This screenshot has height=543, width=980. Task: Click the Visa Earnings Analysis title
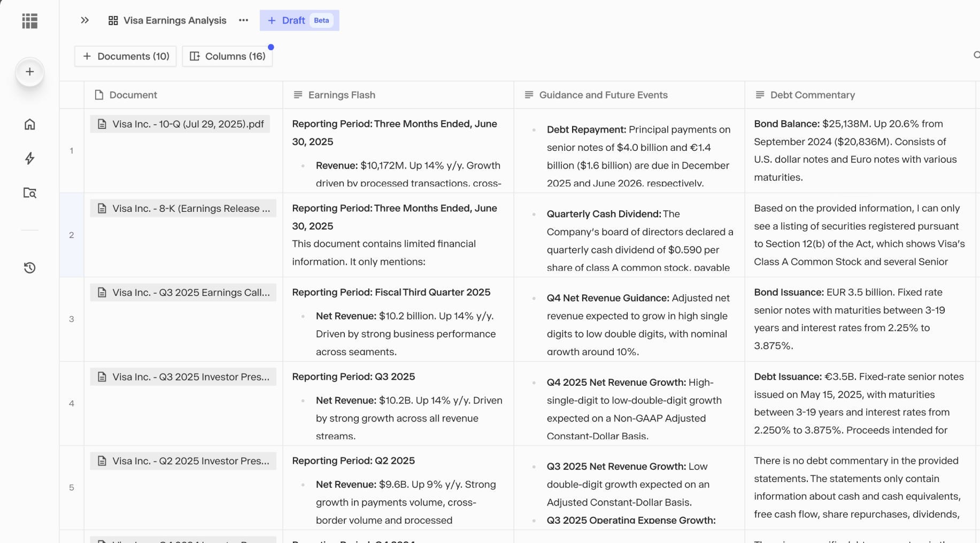(174, 20)
